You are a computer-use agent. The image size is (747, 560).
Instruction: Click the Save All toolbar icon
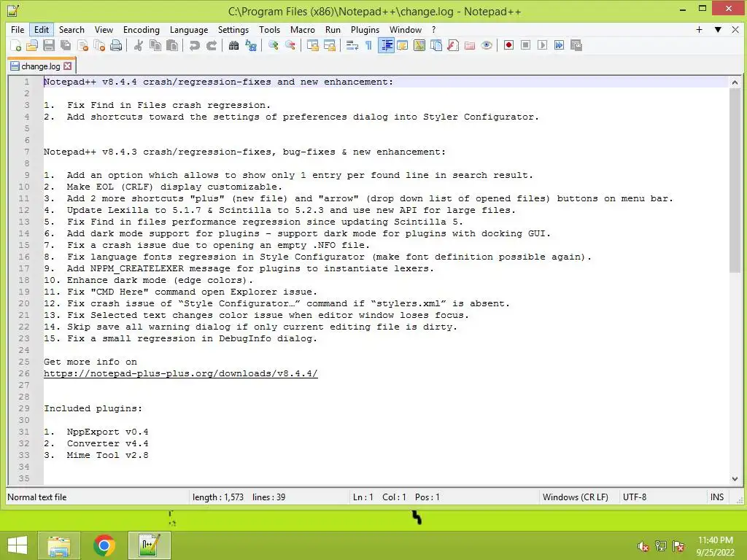(66, 45)
